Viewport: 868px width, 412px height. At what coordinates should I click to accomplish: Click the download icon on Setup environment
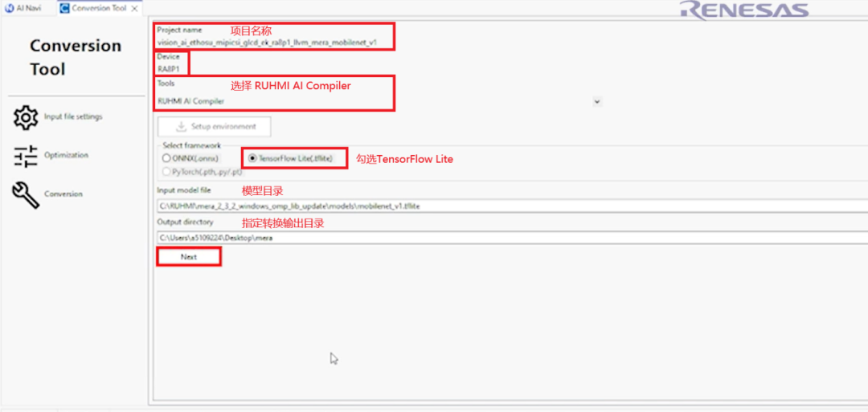[181, 127]
